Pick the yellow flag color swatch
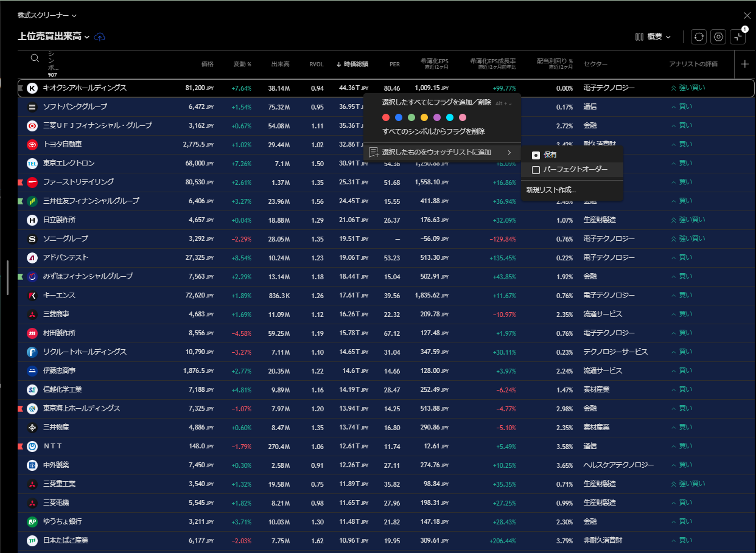The height and width of the screenshot is (553, 756). pos(424,117)
